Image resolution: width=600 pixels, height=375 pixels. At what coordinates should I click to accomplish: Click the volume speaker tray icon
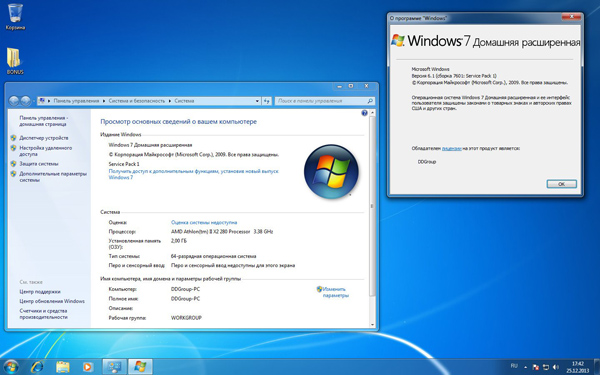click(x=556, y=367)
